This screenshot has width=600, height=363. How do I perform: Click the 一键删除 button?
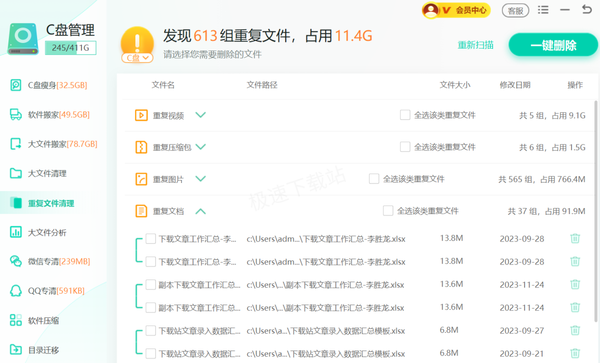tap(553, 45)
